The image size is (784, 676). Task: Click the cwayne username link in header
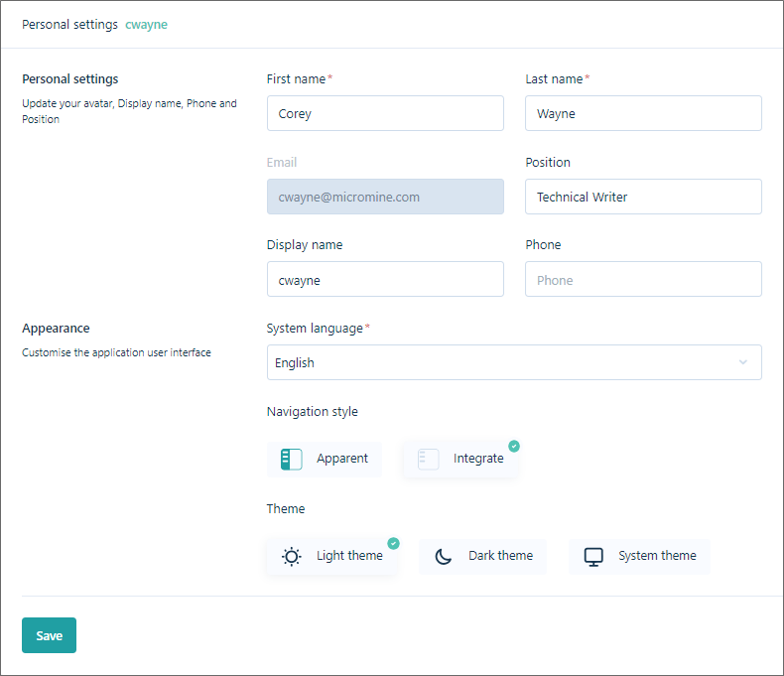pyautogui.click(x=146, y=24)
